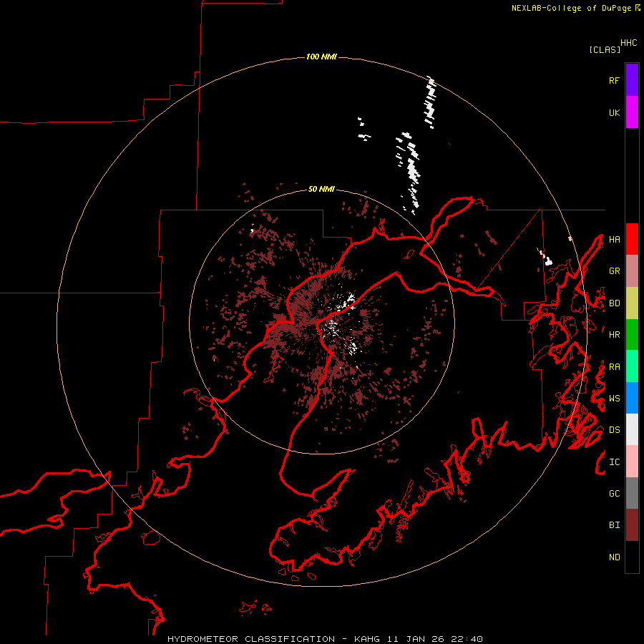The image size is (644, 644).
Task: Click the BI legend label
Action: (614, 525)
